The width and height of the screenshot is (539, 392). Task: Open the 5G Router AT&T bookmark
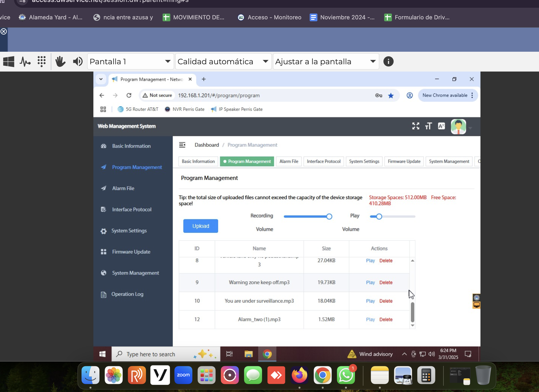[x=138, y=109]
